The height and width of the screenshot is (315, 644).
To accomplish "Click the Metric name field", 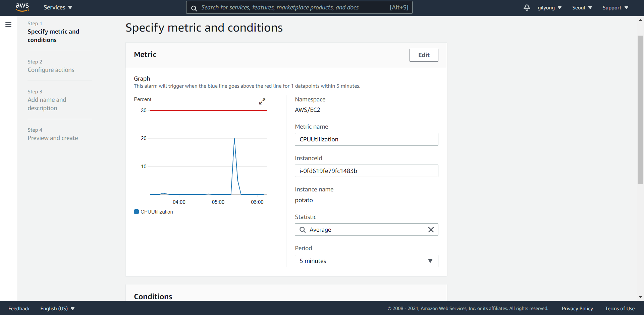I will coord(366,139).
